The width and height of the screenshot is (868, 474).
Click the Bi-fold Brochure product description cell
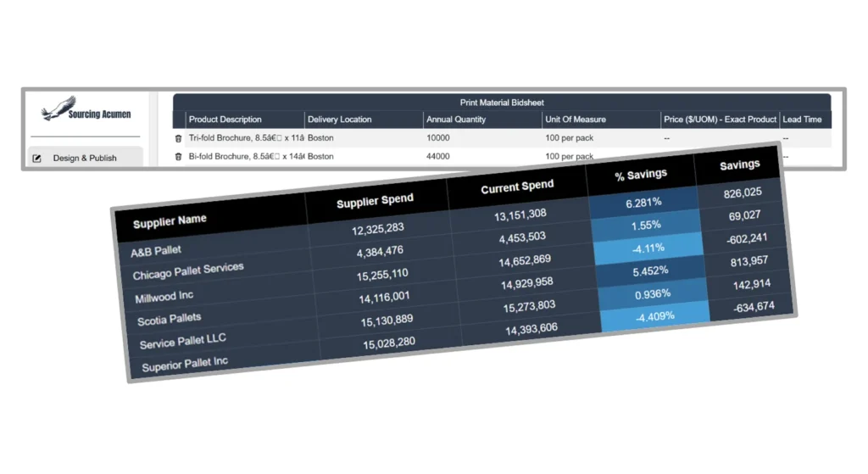[247, 157]
